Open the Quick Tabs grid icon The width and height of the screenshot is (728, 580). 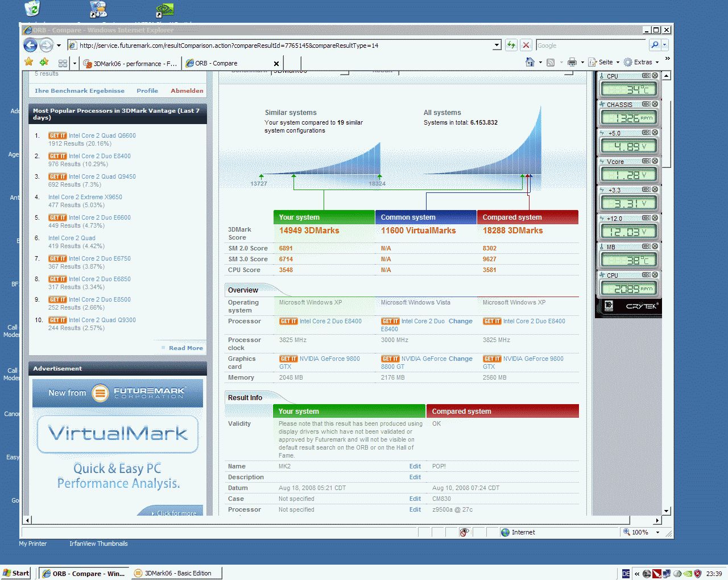point(63,63)
